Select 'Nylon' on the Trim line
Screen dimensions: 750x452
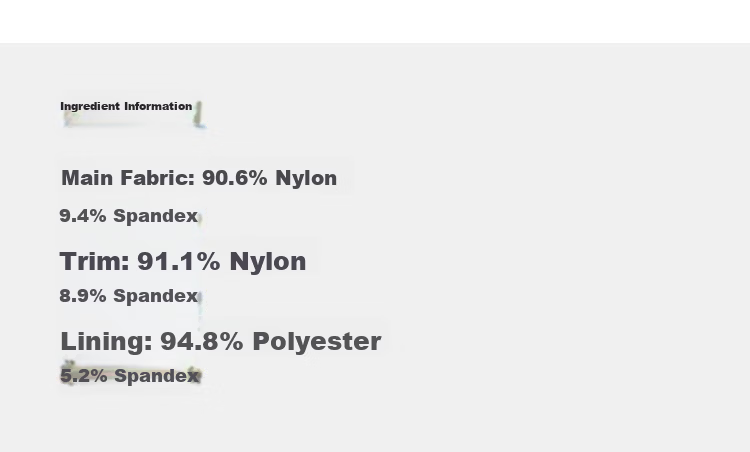pyautogui.click(x=268, y=261)
